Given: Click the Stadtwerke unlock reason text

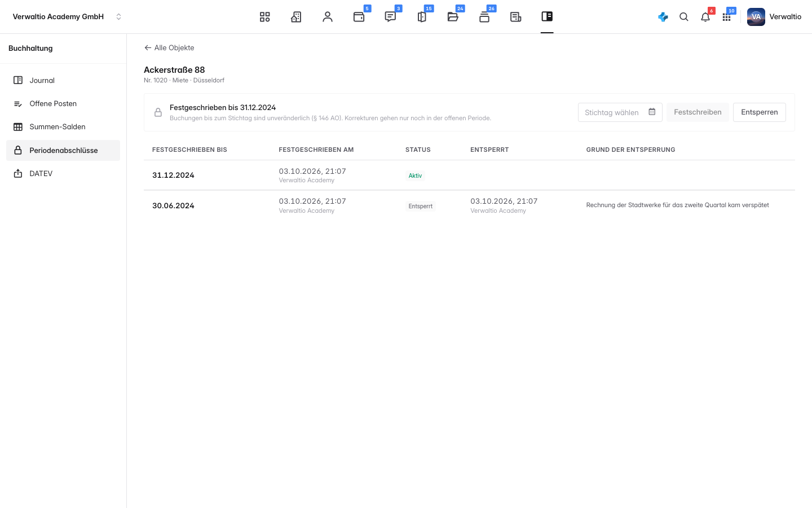Looking at the screenshot, I should (x=677, y=205).
